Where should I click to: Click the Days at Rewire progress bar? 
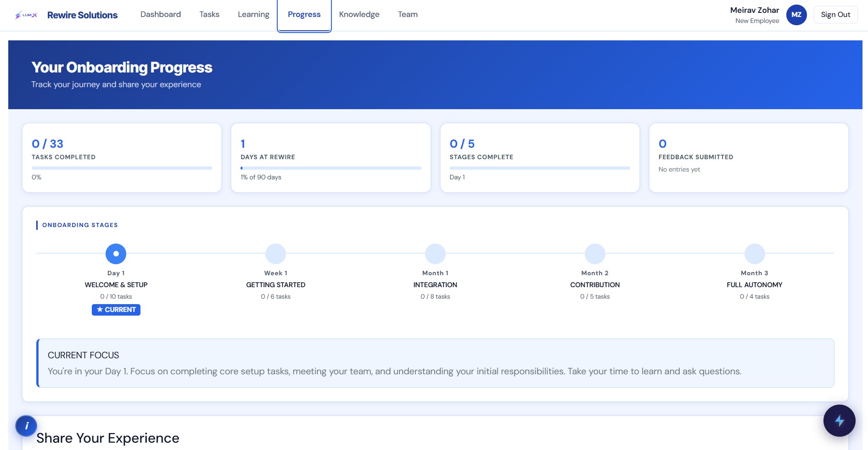tap(330, 168)
